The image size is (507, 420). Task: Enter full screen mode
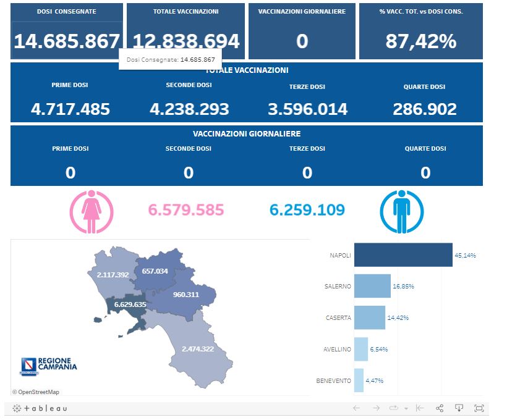coord(479,408)
